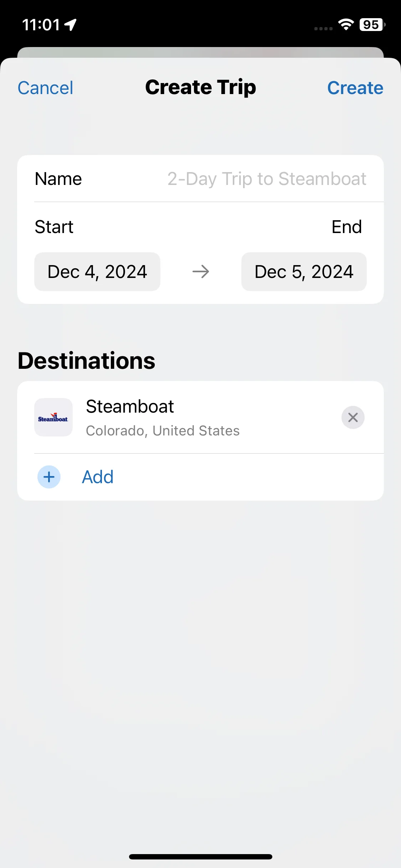
Task: Open the Steamboat resort logo thumbnail
Action: (53, 417)
